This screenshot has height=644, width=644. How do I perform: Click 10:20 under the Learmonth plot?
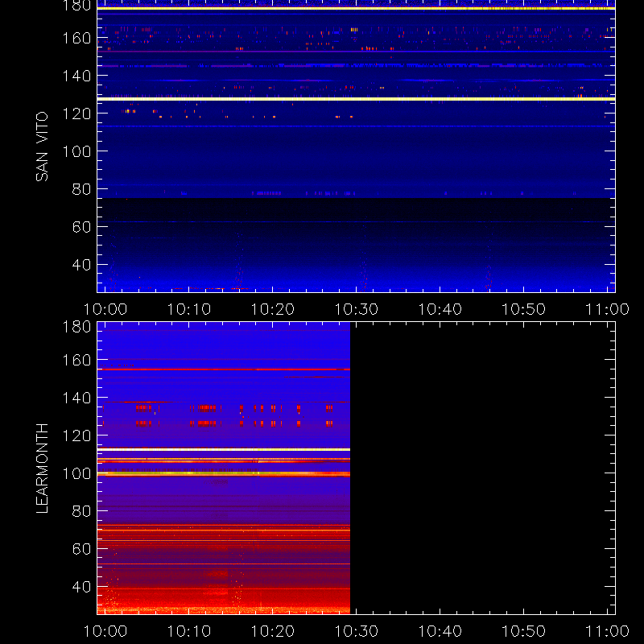[273, 631]
